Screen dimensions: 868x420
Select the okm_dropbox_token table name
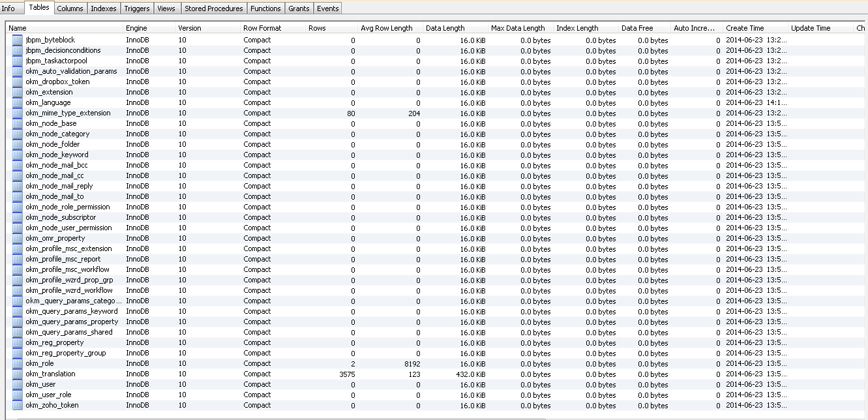(x=57, y=82)
